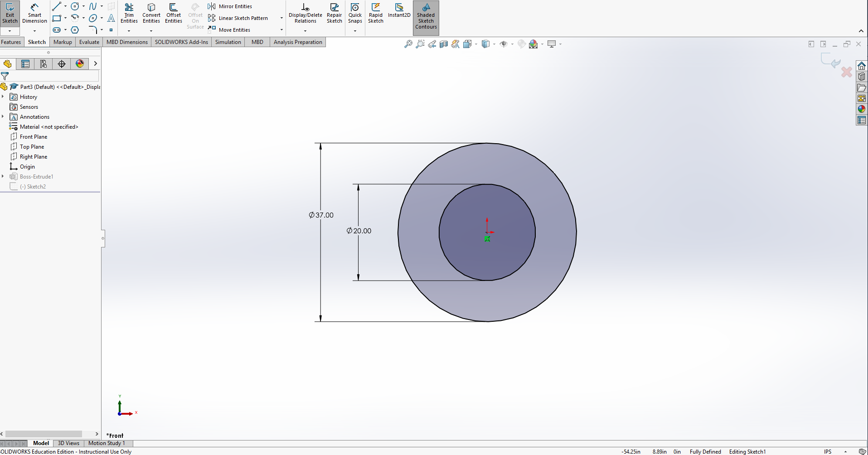Select the Spline tool
868x455 pixels.
(93, 6)
